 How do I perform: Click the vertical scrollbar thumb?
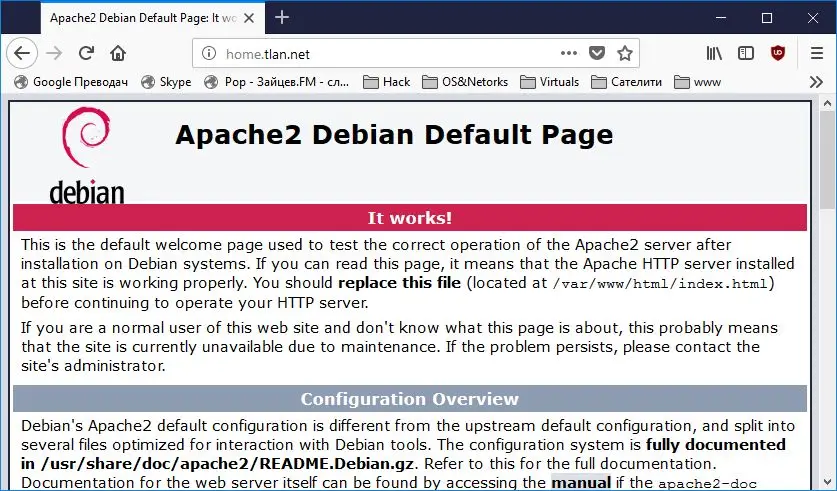pos(828,160)
